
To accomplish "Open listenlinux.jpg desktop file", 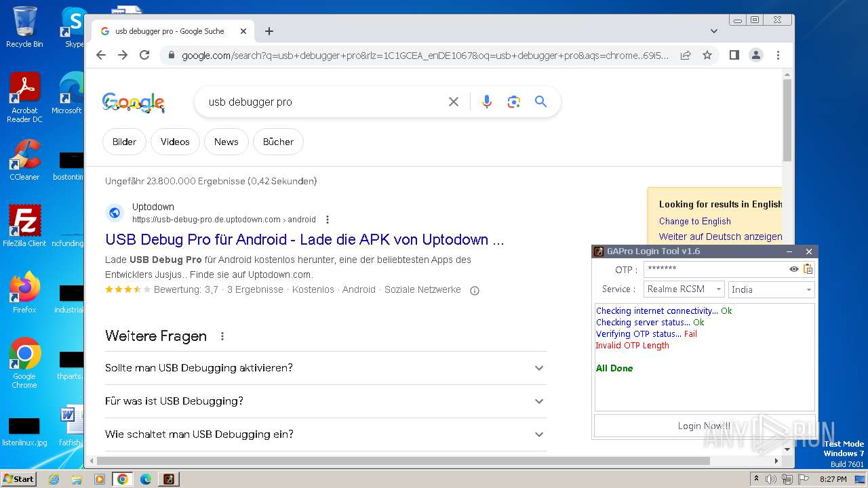I will point(24,431).
